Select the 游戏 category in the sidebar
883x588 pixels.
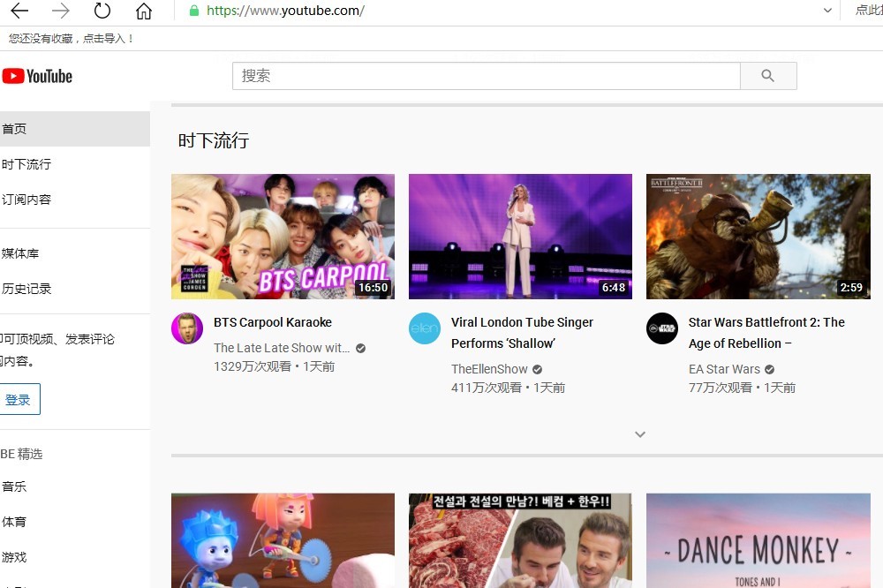pos(14,556)
